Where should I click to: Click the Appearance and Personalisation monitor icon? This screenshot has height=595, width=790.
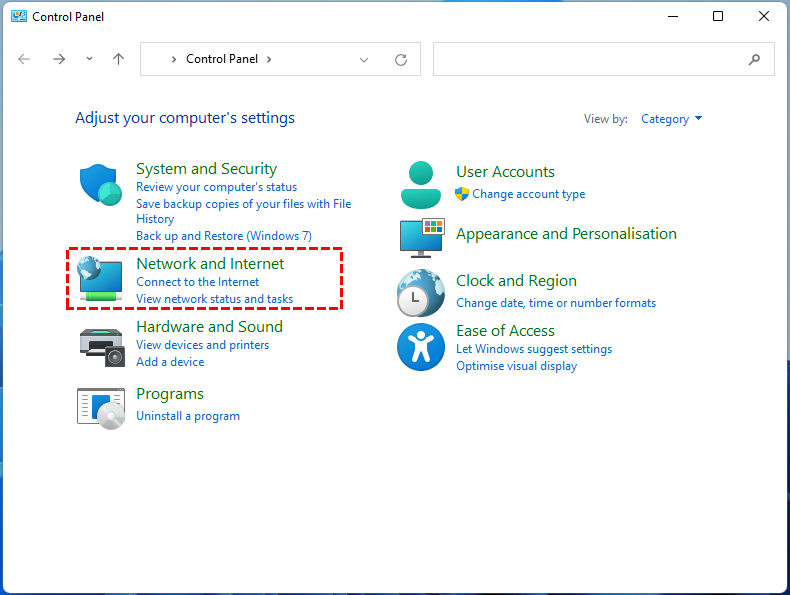[422, 238]
